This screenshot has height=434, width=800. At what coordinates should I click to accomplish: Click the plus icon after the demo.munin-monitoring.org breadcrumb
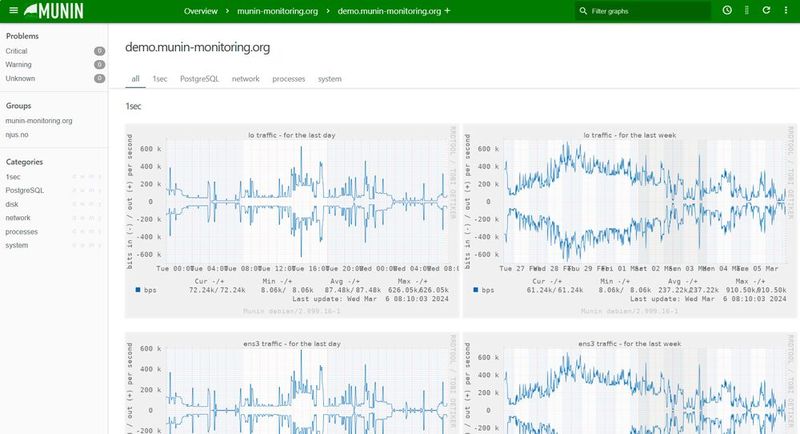click(447, 10)
